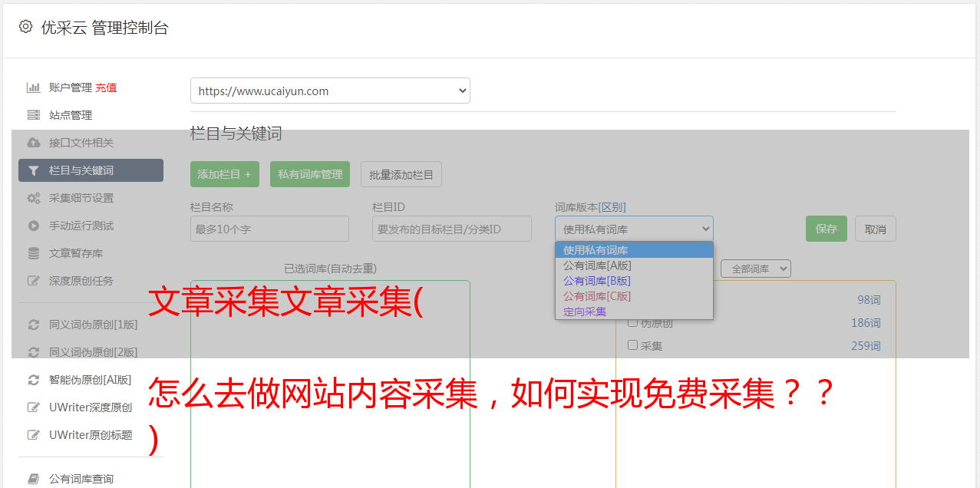Click the bar chart icon for 账户管理
Viewport: 980px width, 488px height.
pyautogui.click(x=33, y=87)
